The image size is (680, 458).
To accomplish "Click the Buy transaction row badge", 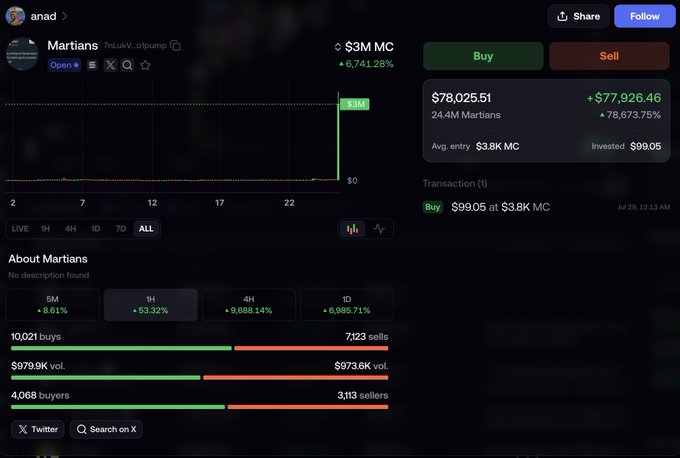I will (432, 207).
